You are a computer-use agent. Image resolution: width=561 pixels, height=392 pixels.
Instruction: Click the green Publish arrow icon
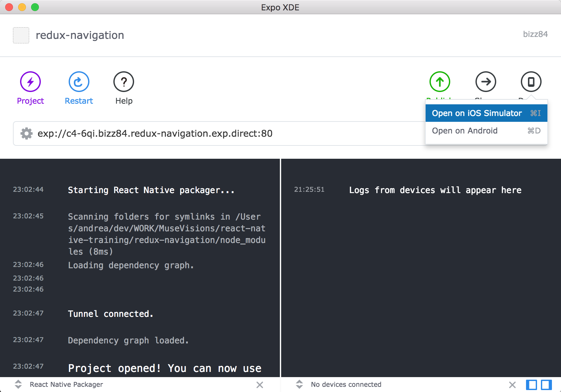pyautogui.click(x=440, y=82)
